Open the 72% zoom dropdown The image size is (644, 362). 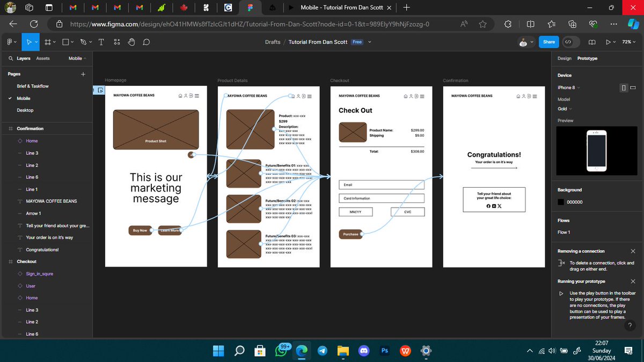628,42
